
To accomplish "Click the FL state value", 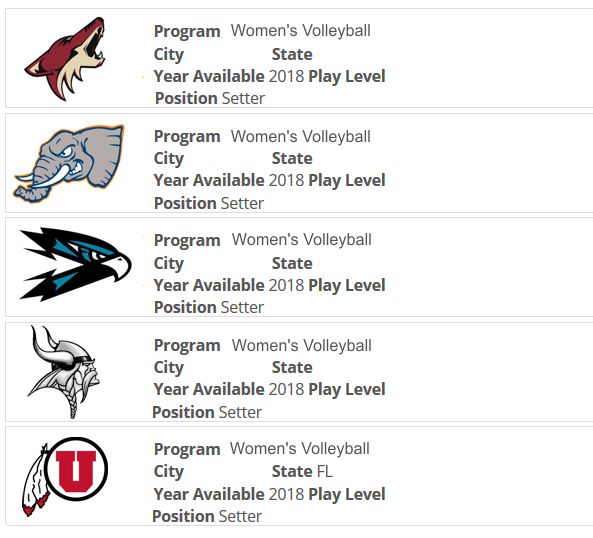I will [x=324, y=471].
